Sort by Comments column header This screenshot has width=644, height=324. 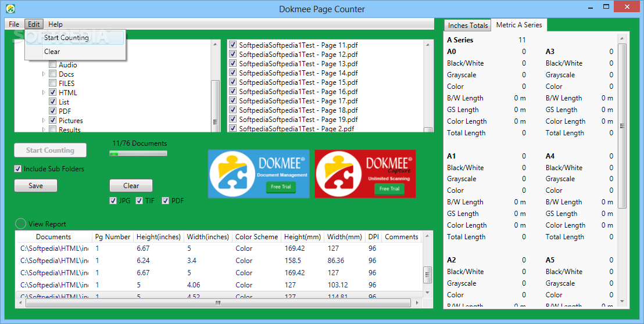(402, 237)
